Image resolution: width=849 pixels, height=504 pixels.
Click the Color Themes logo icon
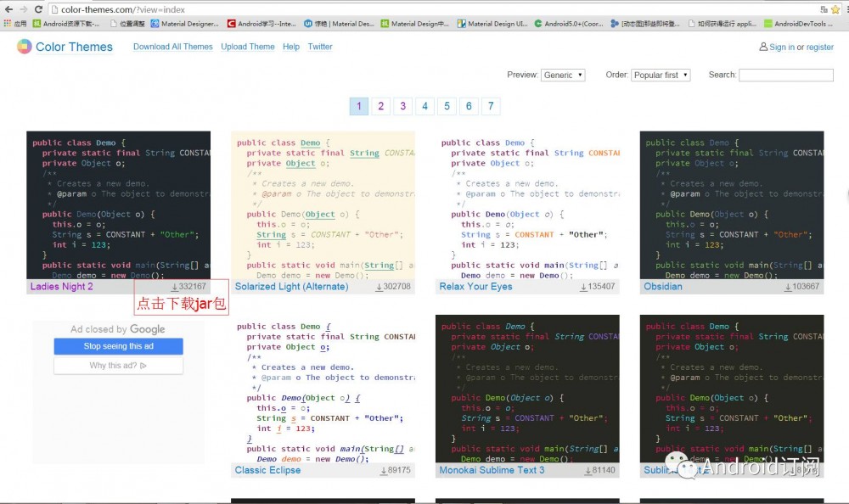[25, 47]
